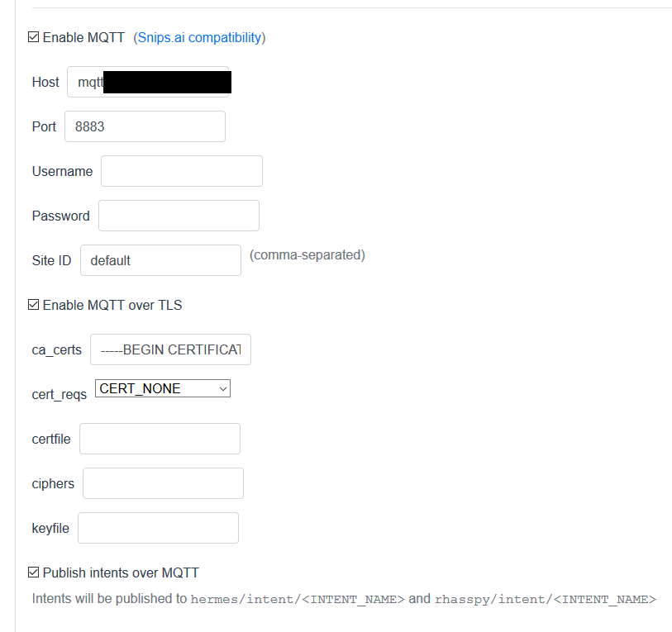Uncheck Publish intents over MQTT
672x632 pixels.
pos(34,573)
